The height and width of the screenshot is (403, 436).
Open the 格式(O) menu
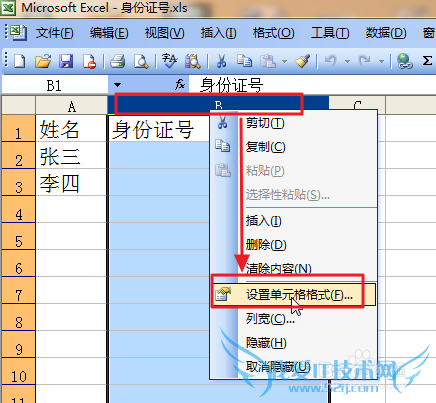273,33
